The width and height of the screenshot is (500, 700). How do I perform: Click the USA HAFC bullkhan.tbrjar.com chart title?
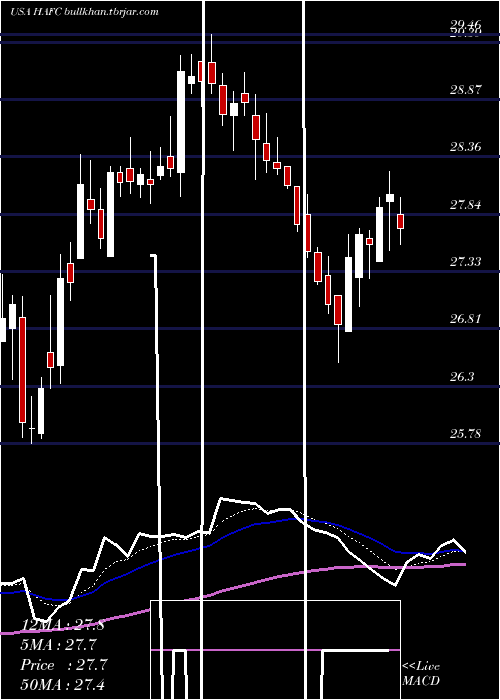[84, 12]
